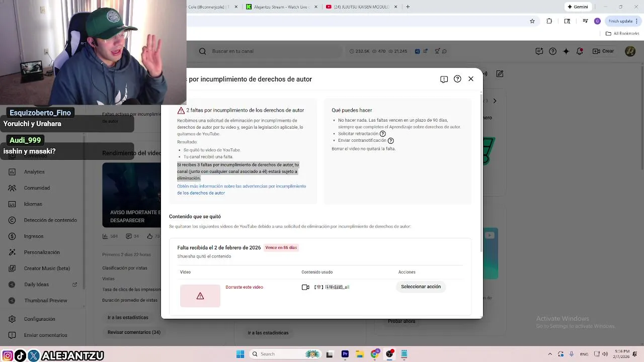This screenshot has height=362, width=644.
Task: Open Chrome extensions puzzle icon
Action: pos(549,21)
